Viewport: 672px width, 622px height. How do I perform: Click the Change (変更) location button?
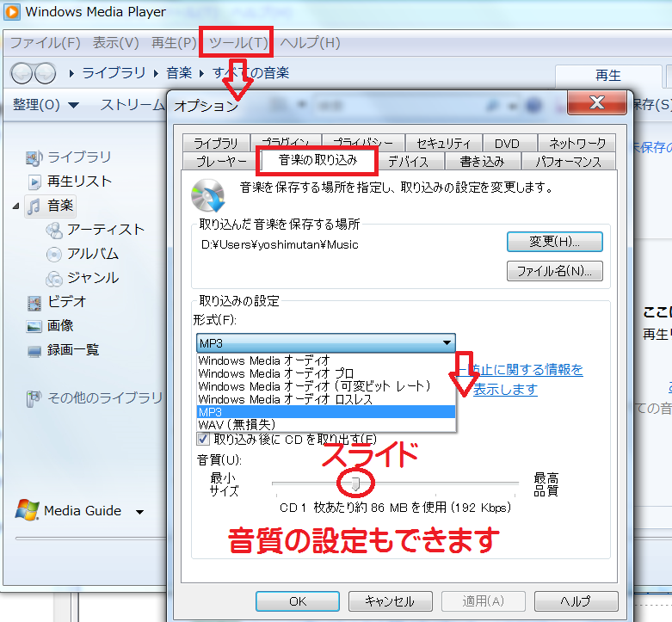554,242
